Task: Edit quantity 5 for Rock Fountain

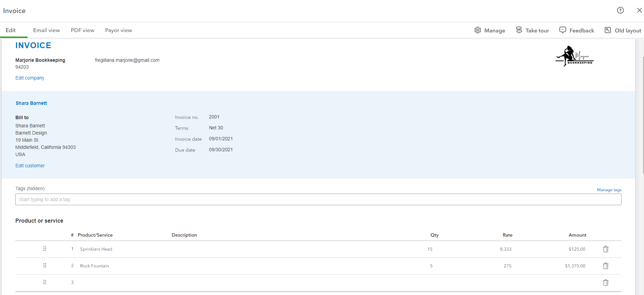Action: (x=431, y=266)
